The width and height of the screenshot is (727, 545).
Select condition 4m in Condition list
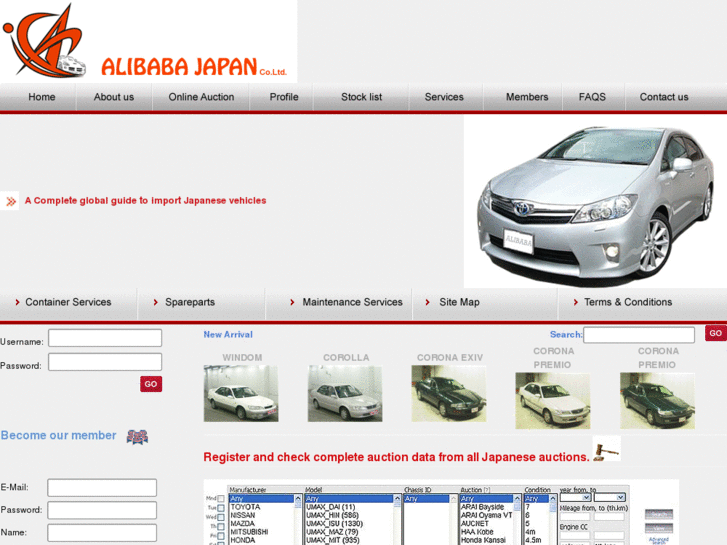tap(536, 532)
